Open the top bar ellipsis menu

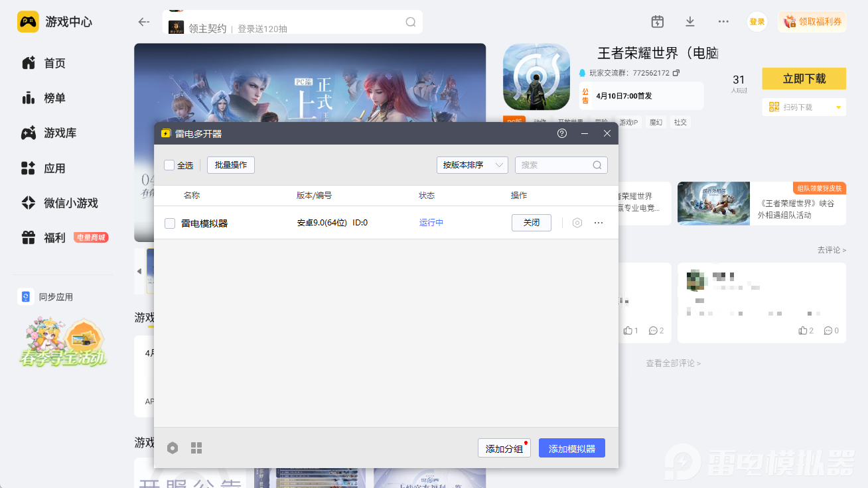723,21
